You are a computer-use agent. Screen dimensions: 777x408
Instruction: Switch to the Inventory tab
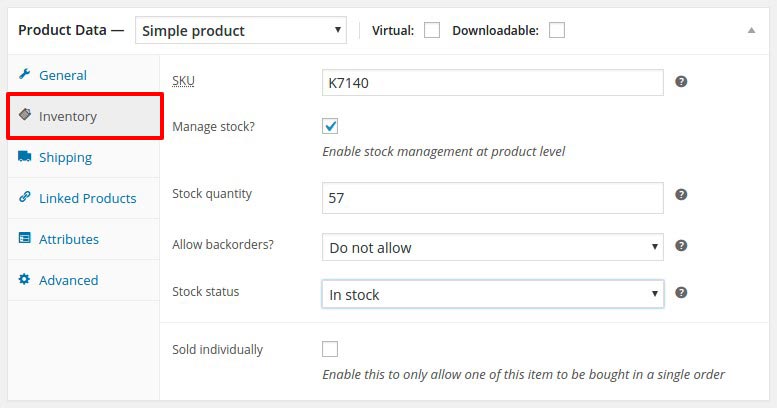tap(68, 116)
